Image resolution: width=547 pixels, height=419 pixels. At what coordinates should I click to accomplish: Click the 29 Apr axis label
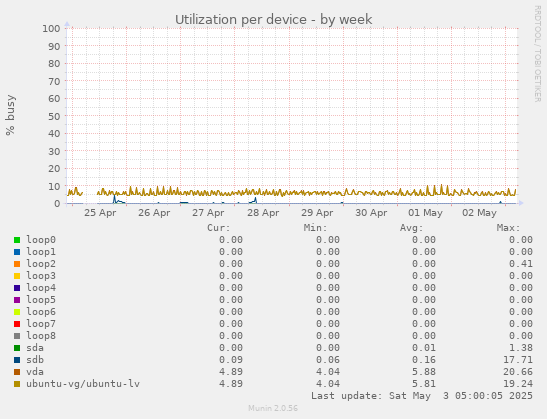click(317, 213)
